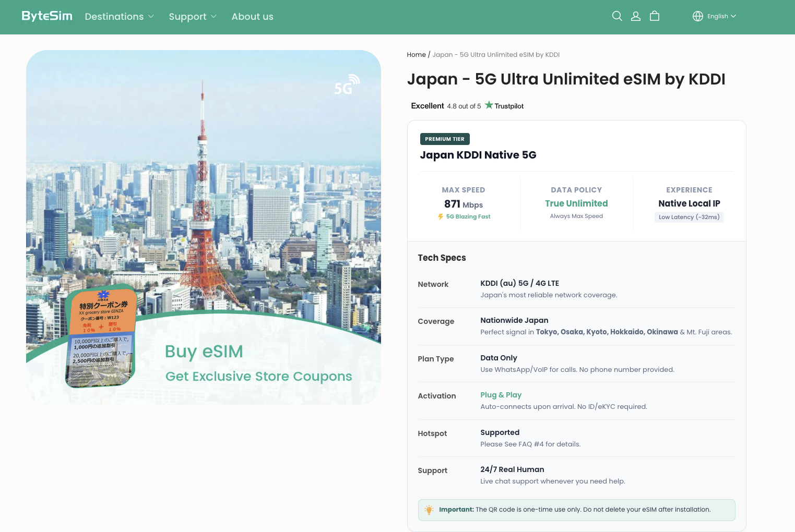Click the Home breadcrumb link
The width and height of the screenshot is (795, 532).
pyautogui.click(x=417, y=54)
